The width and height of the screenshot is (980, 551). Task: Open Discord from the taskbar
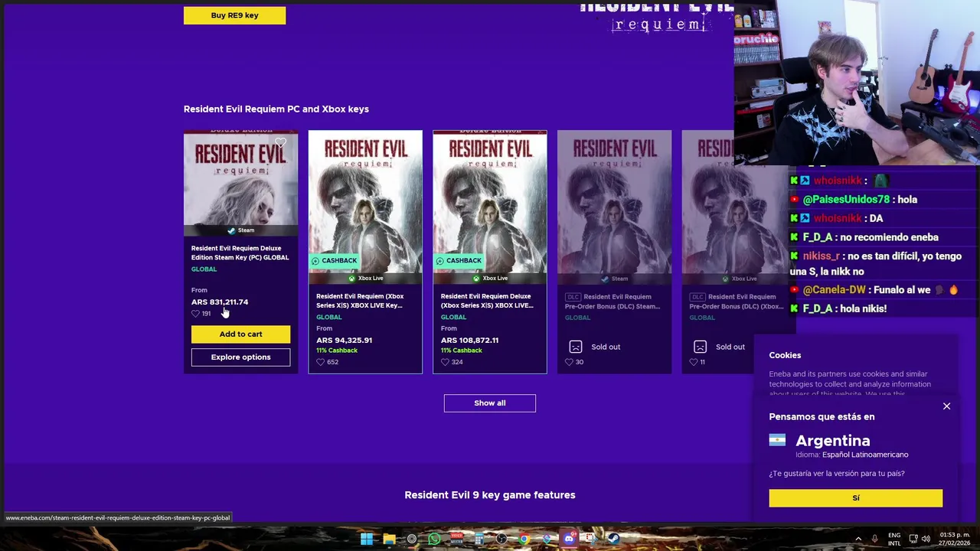[569, 539]
